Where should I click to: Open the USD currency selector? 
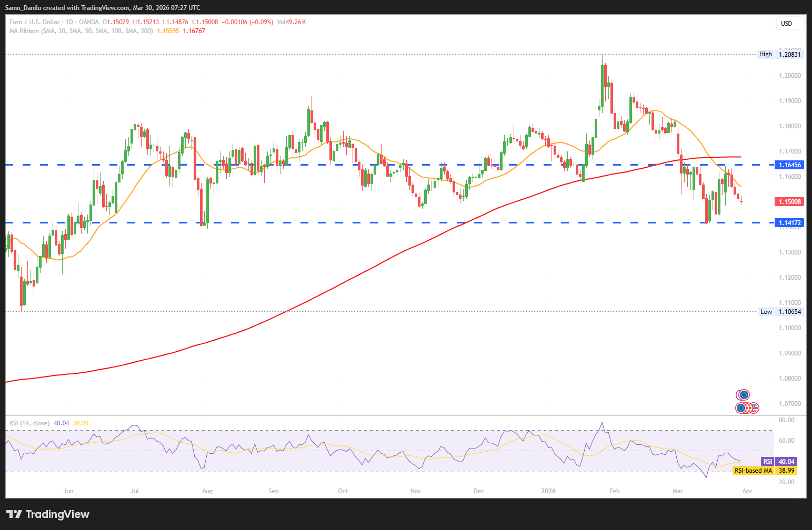point(789,23)
